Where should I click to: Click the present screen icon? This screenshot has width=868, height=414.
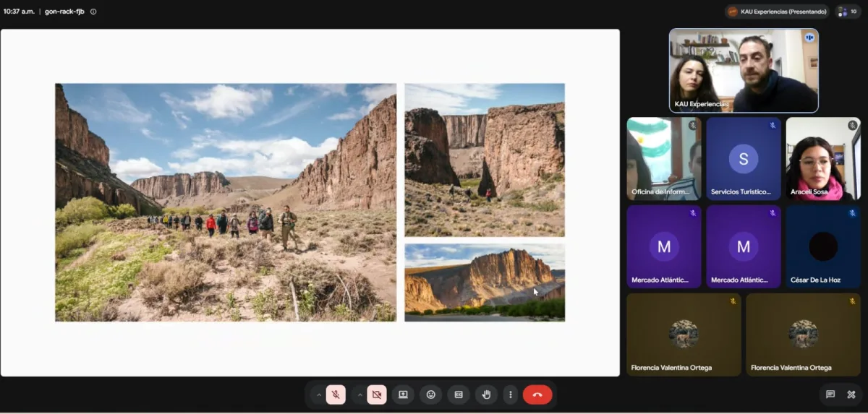(403, 394)
